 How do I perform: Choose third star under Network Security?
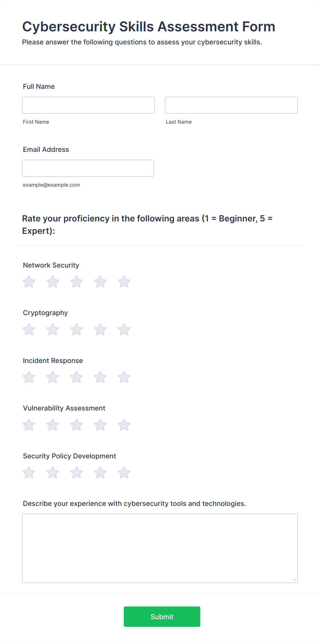click(x=76, y=282)
